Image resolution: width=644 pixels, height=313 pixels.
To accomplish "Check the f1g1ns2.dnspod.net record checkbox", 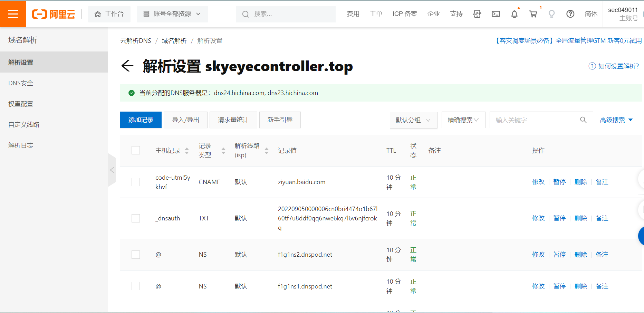I will 136,255.
